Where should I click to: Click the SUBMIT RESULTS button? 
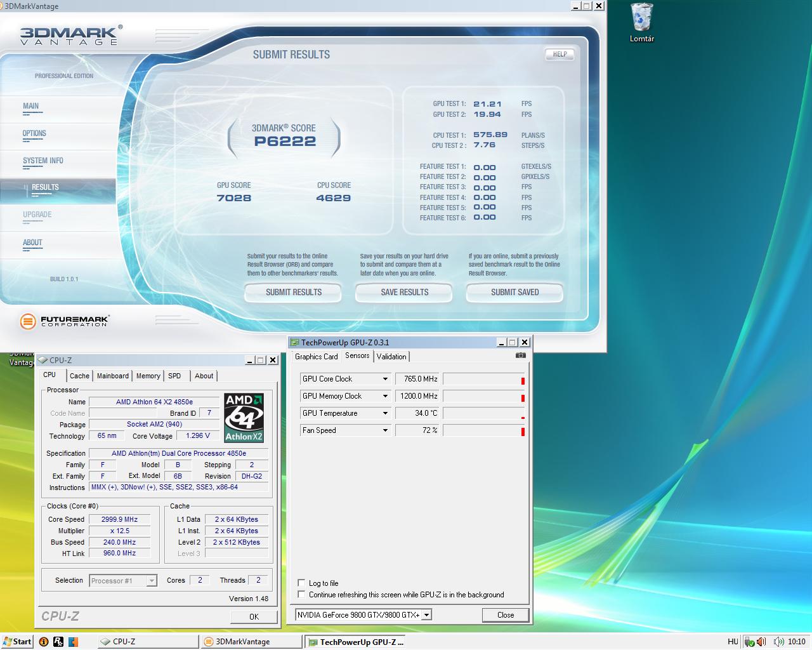click(x=293, y=292)
